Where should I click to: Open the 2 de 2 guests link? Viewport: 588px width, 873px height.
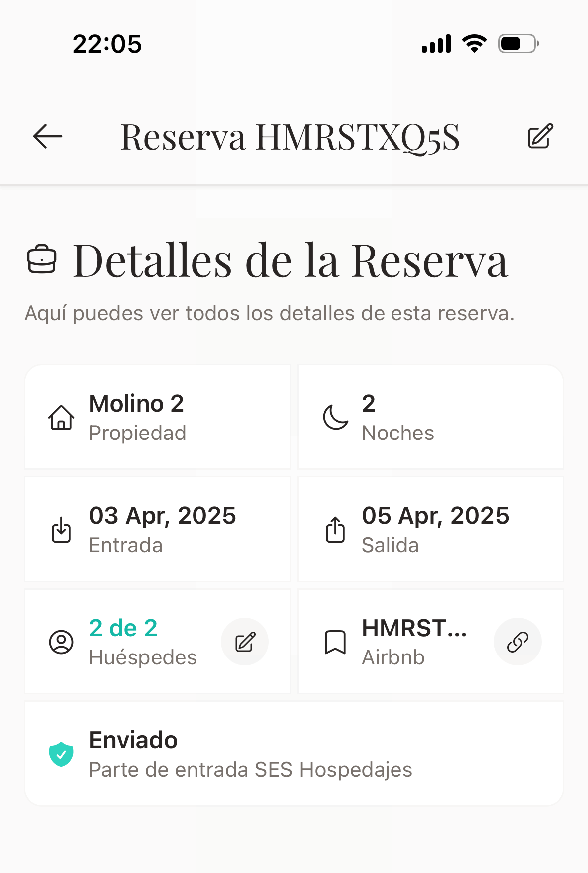pyautogui.click(x=123, y=628)
